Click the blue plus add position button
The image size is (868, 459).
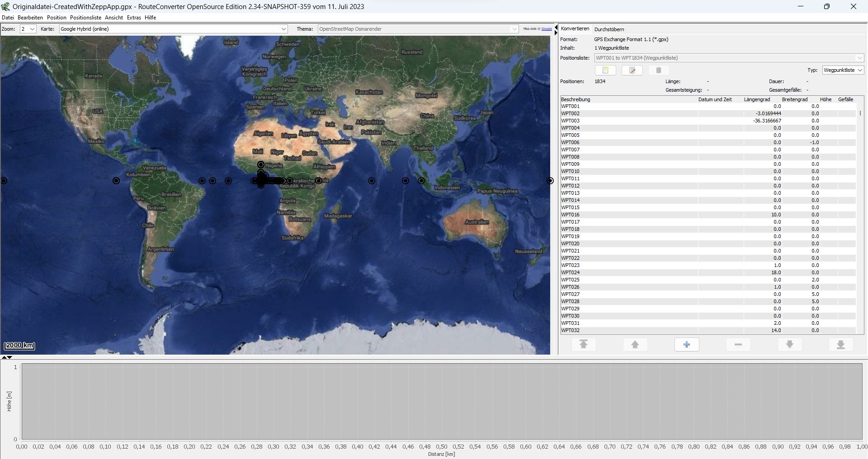tap(686, 345)
